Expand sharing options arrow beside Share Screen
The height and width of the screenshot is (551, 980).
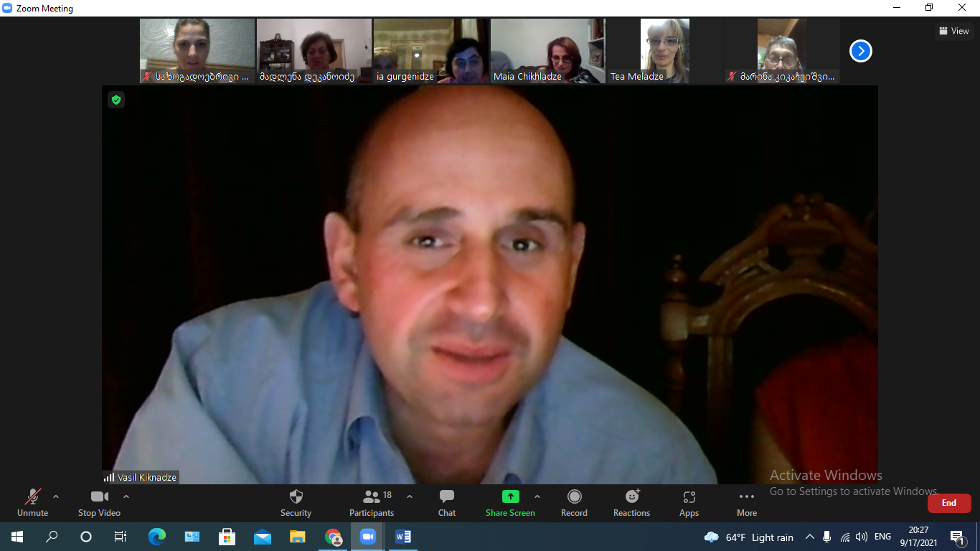(537, 496)
